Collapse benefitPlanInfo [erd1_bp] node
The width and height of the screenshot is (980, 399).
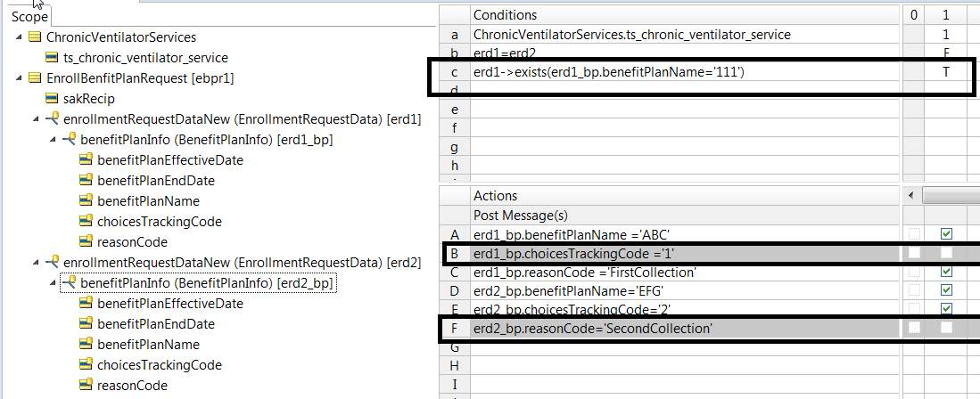54,139
